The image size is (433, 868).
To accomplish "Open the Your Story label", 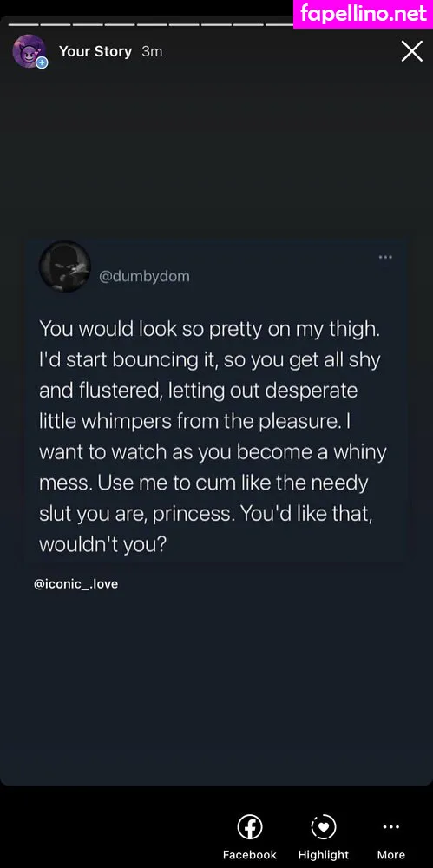I will 95,51.
